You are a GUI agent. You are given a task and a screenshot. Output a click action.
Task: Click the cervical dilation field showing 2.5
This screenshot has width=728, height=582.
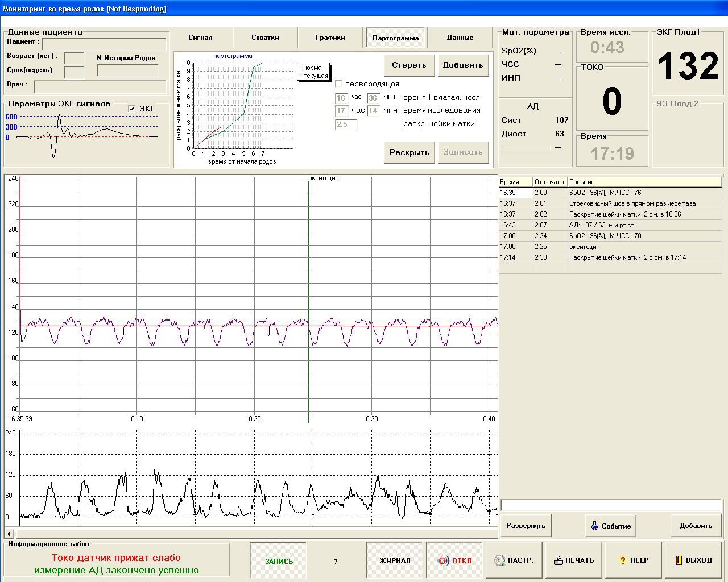[346, 124]
